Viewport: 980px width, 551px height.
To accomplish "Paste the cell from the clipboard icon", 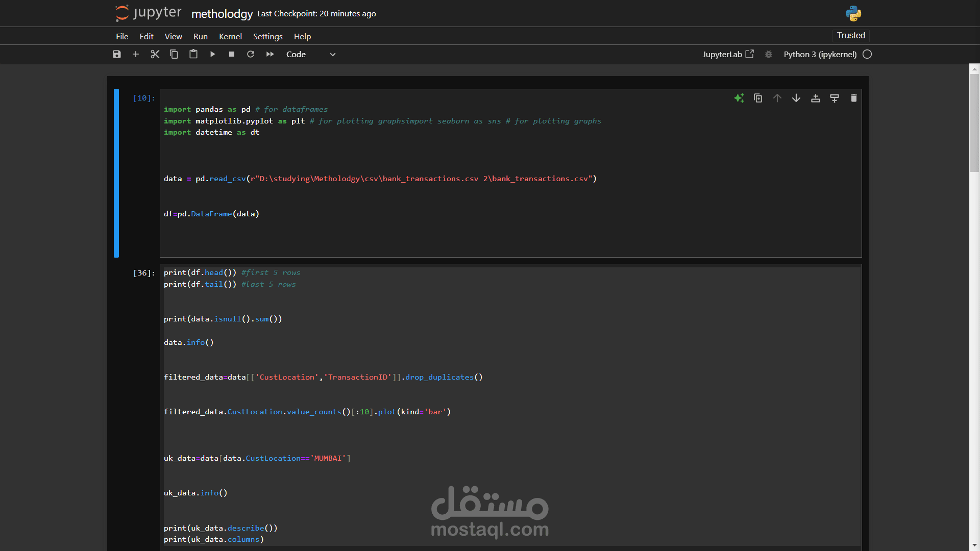I will point(193,54).
